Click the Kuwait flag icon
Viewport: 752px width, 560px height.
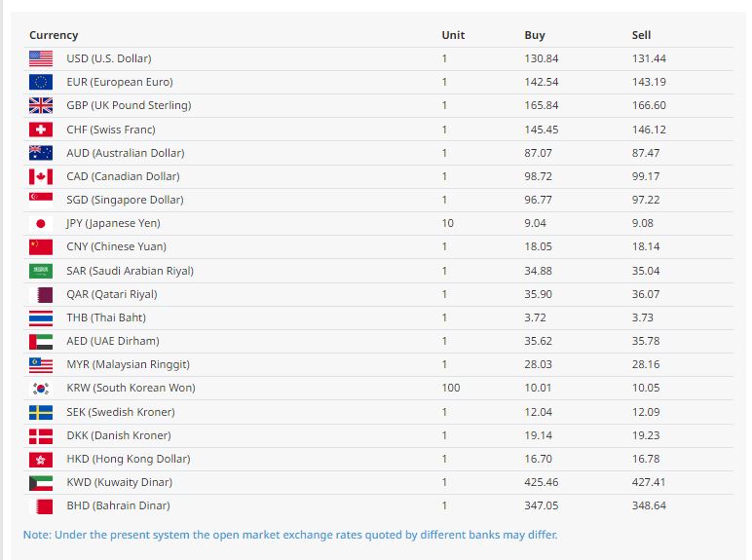[x=41, y=482]
